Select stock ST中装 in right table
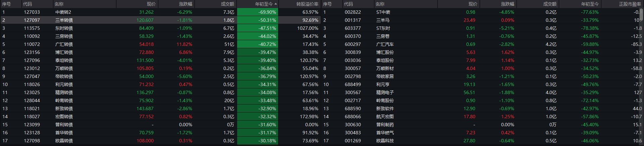644x146 pixels. 383,12
